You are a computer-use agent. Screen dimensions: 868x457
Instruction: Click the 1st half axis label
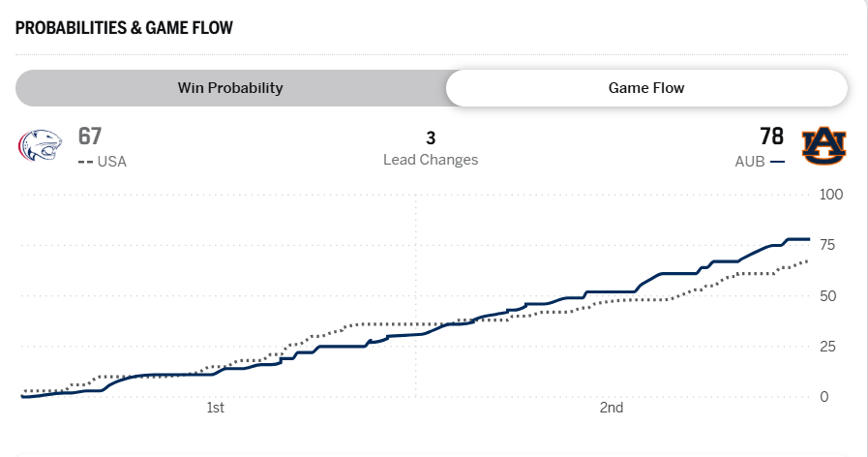[x=216, y=408]
